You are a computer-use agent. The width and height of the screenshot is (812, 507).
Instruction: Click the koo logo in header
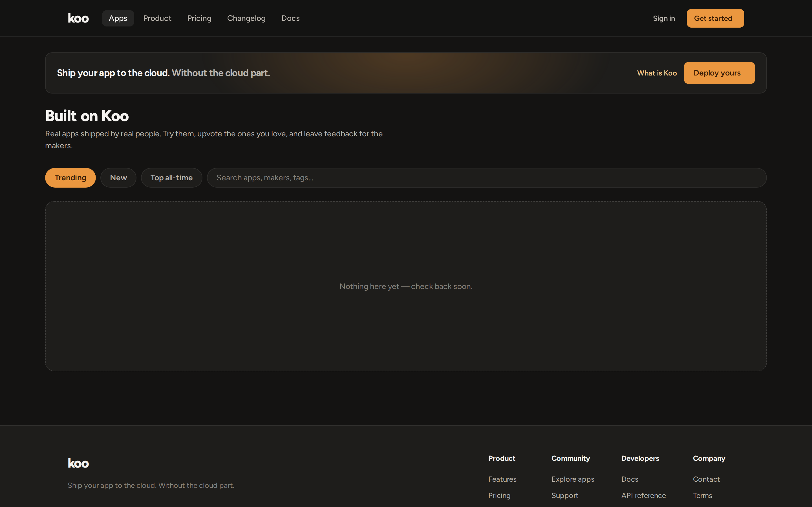[78, 18]
